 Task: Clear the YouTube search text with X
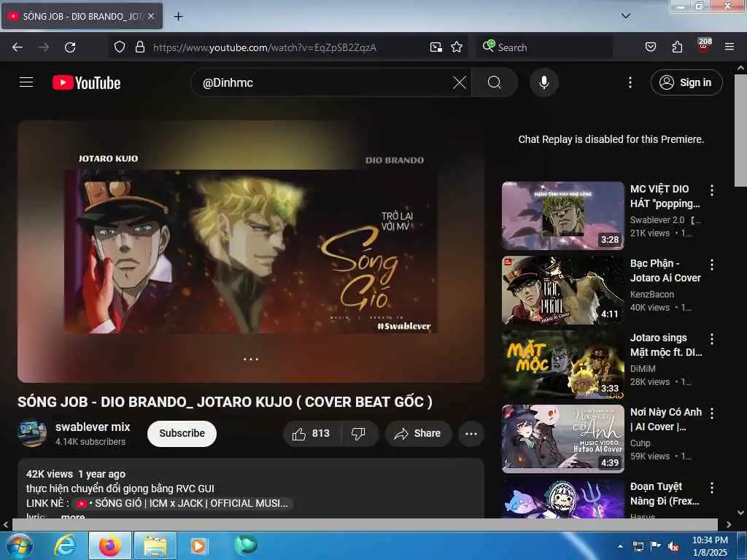point(460,82)
